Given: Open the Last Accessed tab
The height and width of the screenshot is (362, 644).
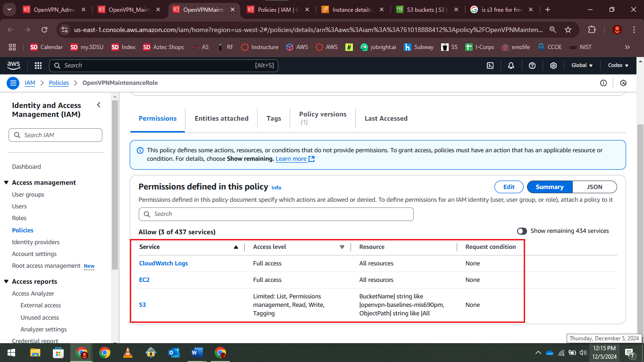Looking at the screenshot, I should click(x=386, y=119).
